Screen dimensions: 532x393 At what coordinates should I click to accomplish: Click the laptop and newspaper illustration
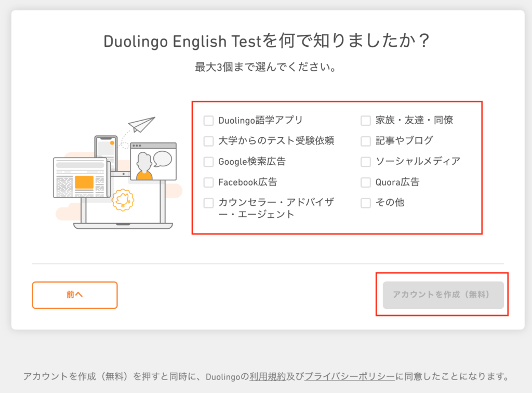click(x=118, y=173)
